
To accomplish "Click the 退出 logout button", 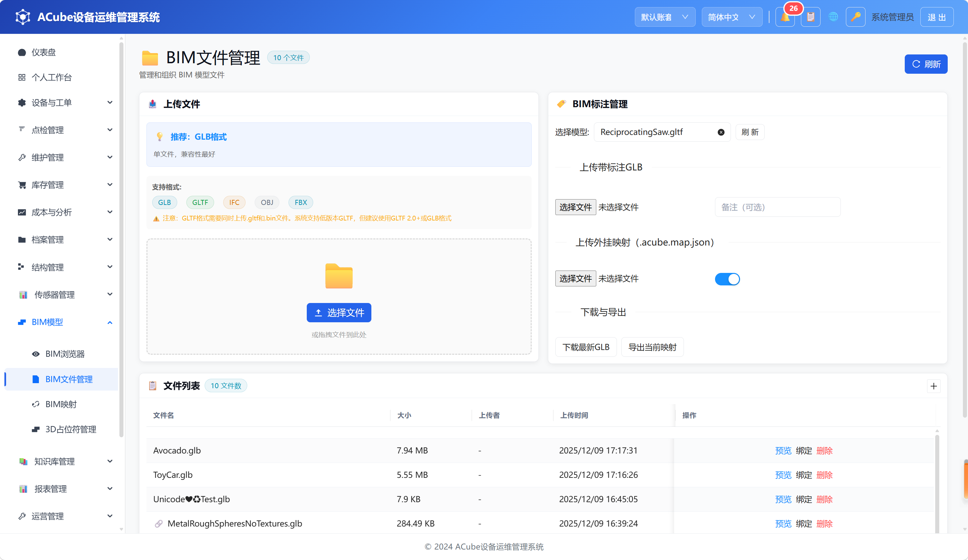I will (x=937, y=17).
